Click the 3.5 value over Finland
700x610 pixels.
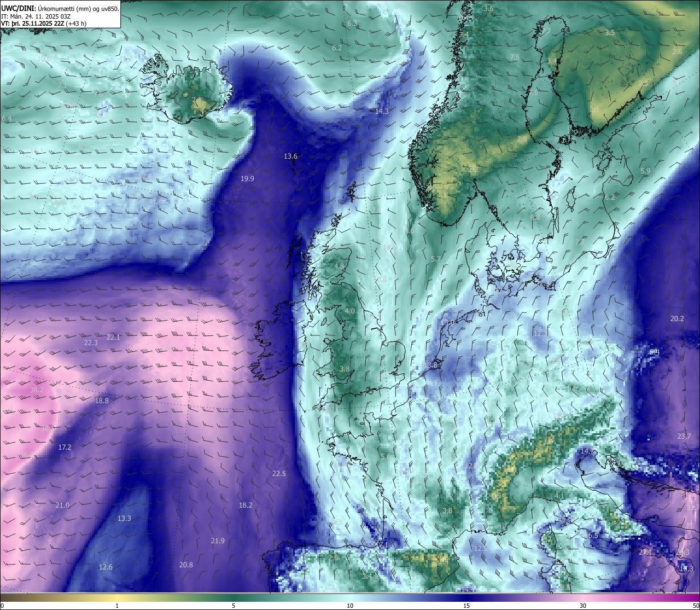[610, 33]
